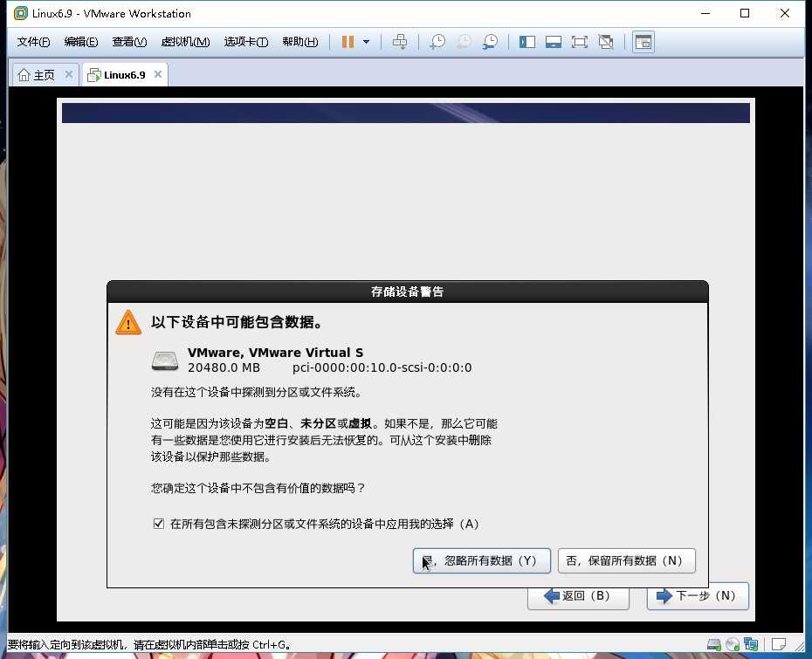Select the Linux6.9 tab
812x659 pixels.
tap(125, 75)
